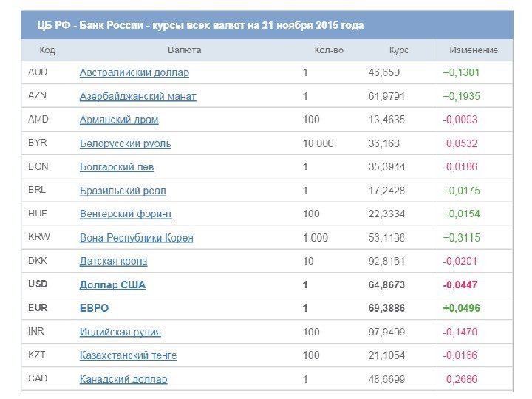Open the Армянский драм link

pyautogui.click(x=119, y=120)
